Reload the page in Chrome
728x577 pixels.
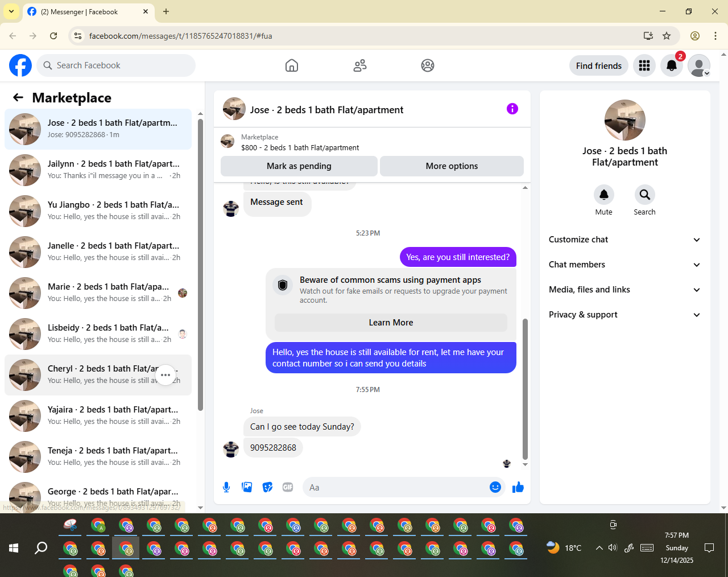tap(53, 36)
